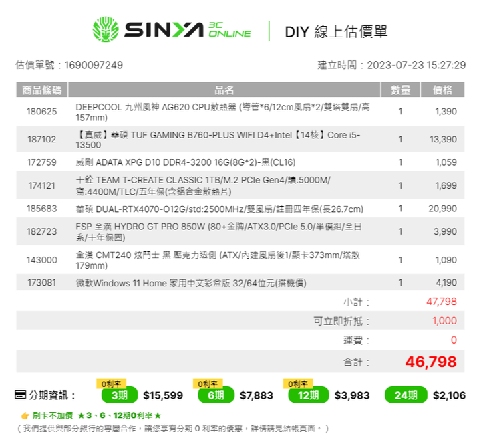Click the 0利率 tag above 6期

click(x=208, y=384)
